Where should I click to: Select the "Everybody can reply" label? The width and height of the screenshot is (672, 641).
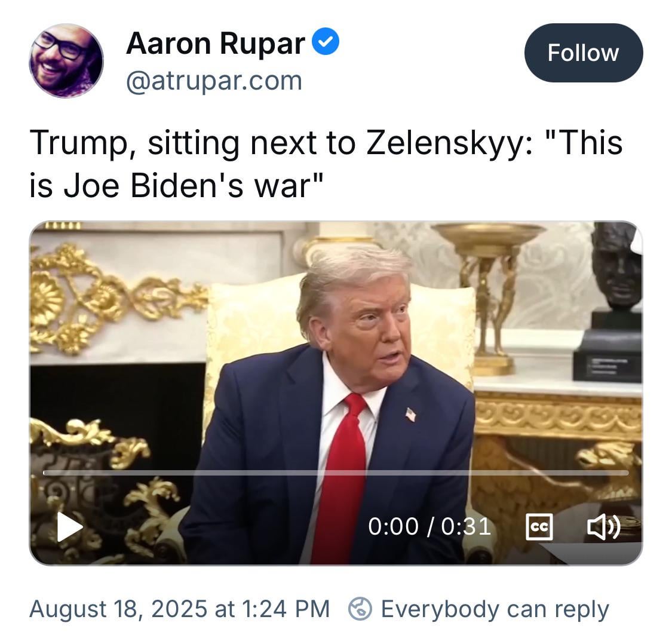[x=495, y=609]
